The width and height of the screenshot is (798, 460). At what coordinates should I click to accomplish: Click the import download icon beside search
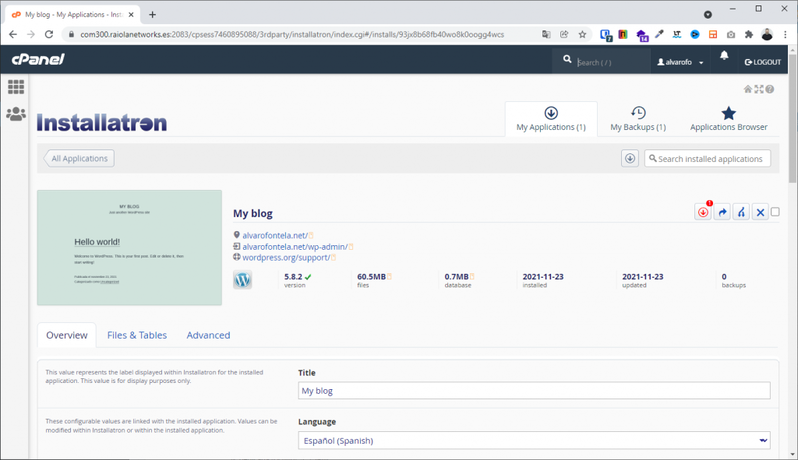click(x=630, y=158)
